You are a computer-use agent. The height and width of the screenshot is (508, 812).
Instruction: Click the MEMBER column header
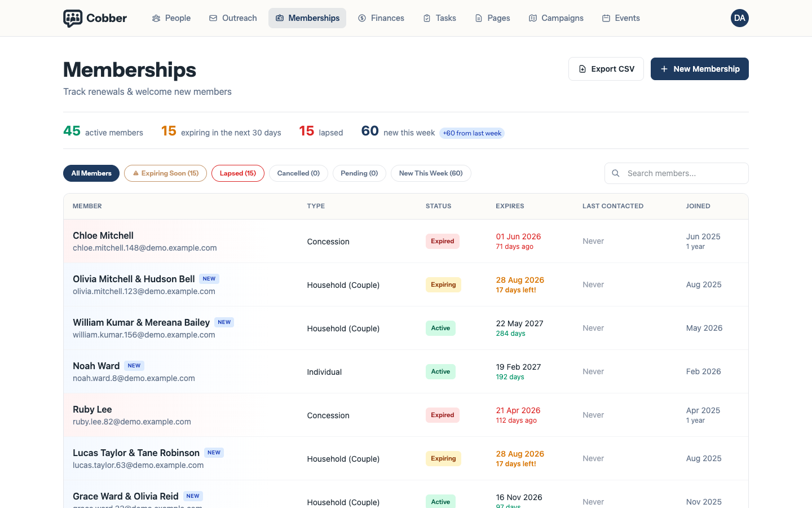tap(87, 206)
